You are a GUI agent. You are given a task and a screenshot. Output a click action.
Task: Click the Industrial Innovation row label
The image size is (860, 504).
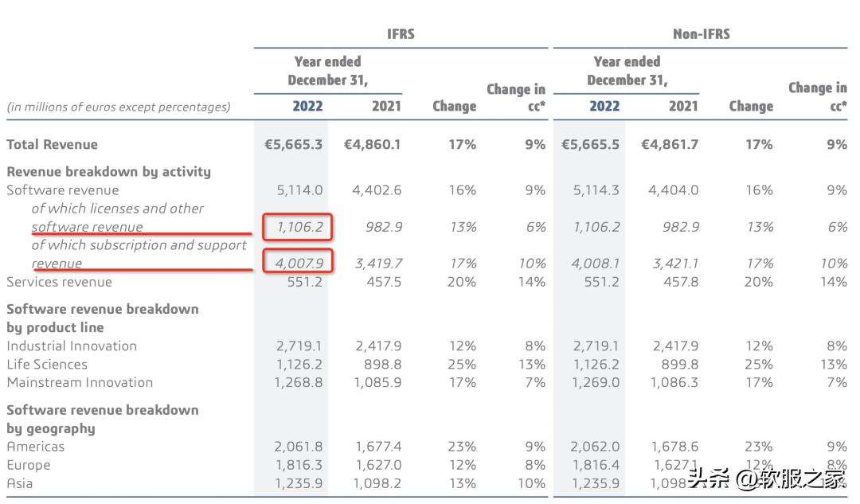72,346
